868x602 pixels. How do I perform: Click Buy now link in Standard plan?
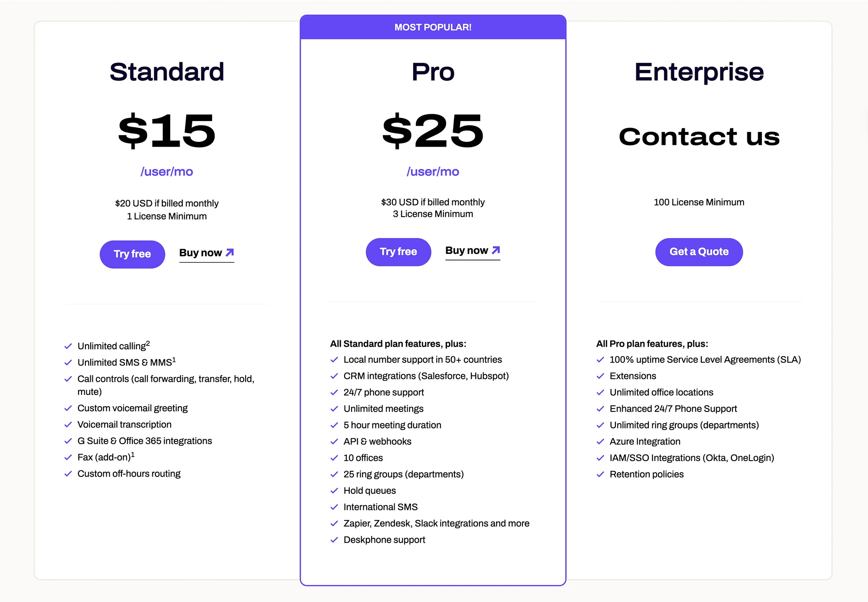click(207, 253)
